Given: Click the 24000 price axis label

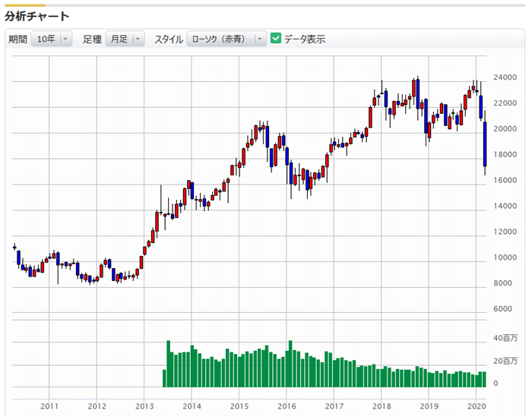Looking at the screenshot, I should click(x=506, y=77).
